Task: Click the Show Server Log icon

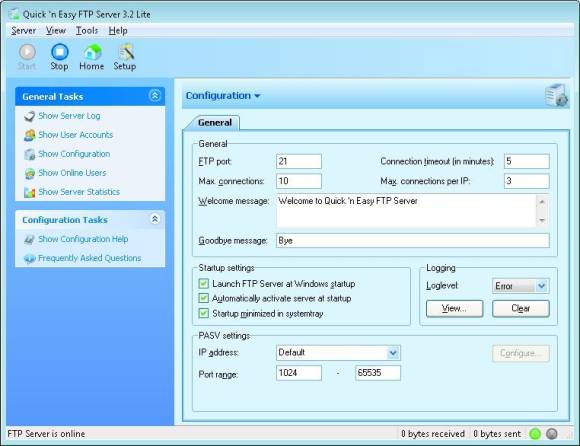Action: [30, 116]
